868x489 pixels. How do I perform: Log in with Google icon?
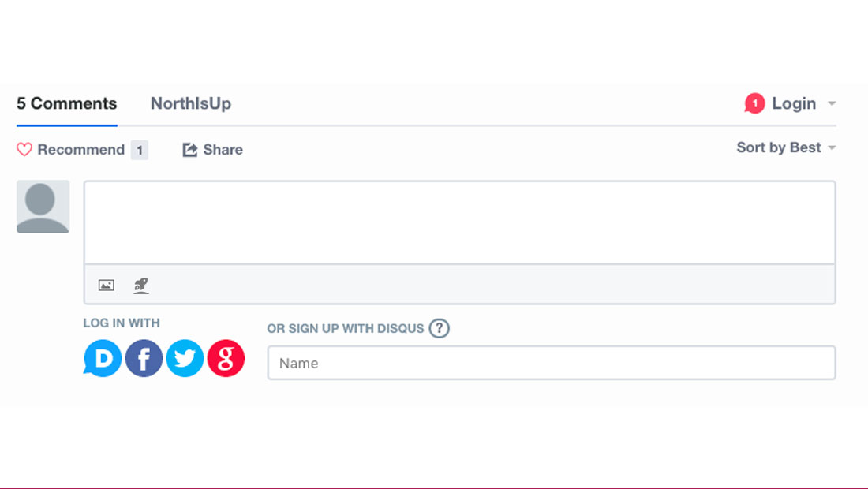coord(226,358)
